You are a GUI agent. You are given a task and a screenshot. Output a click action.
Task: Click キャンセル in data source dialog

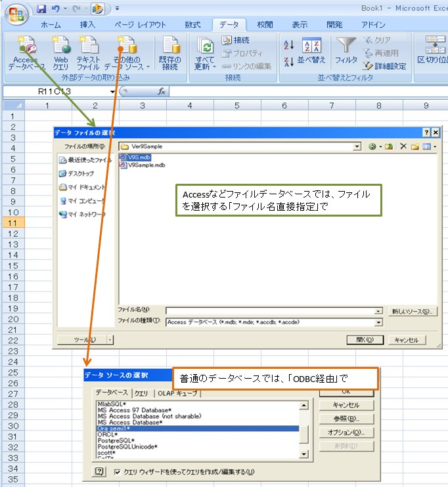(346, 405)
